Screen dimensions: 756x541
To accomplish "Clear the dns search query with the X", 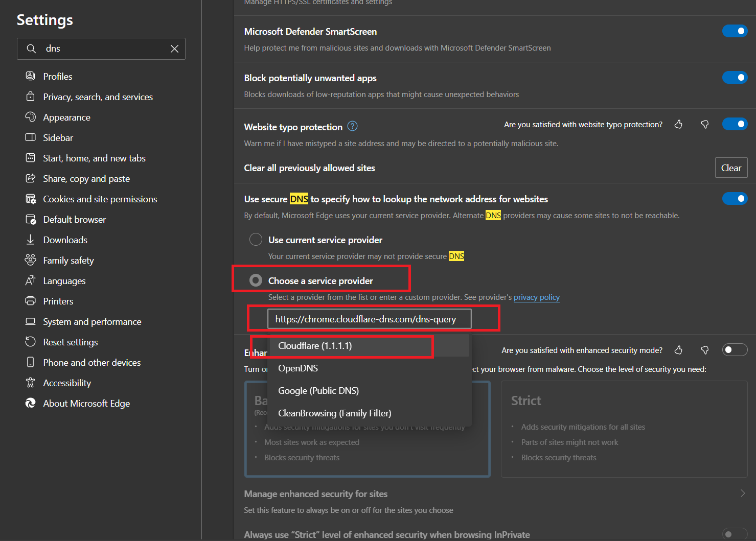I will (x=174, y=49).
